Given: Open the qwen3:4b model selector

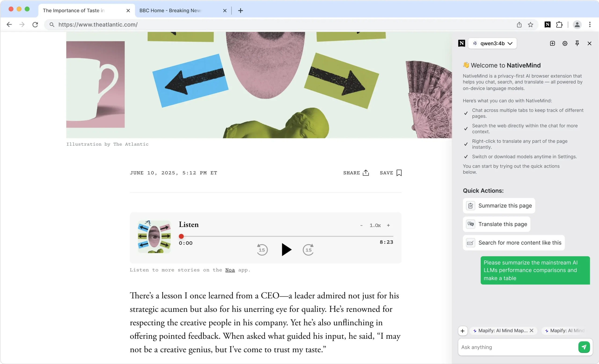Looking at the screenshot, I should tap(492, 43).
